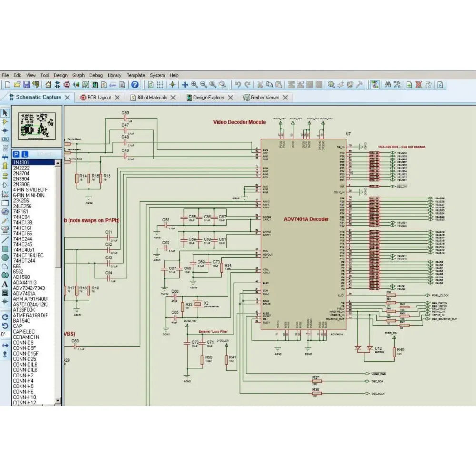Viewport: 476px width, 476px height.
Task: Click the schematic overview thumbnail
Action: pyautogui.click(x=37, y=125)
